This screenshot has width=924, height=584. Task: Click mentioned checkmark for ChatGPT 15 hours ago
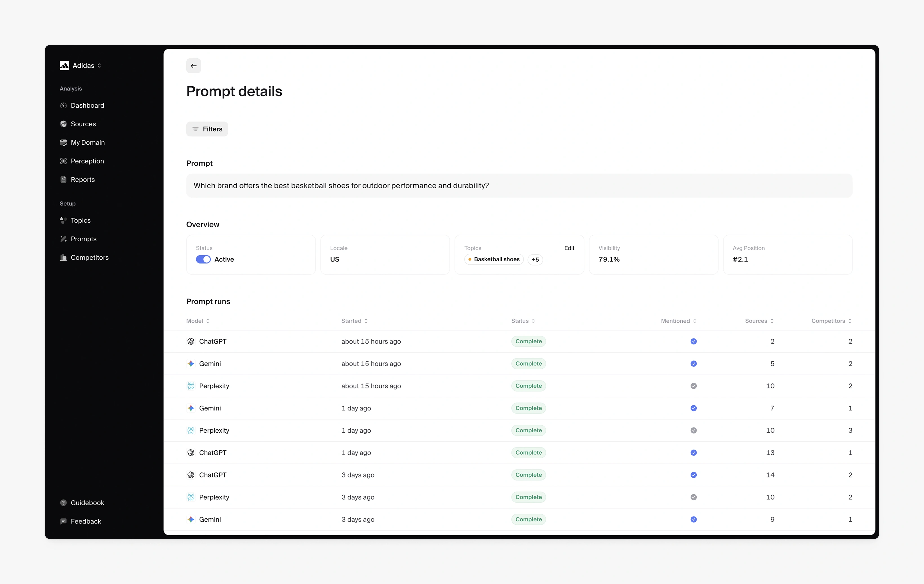pyautogui.click(x=693, y=341)
